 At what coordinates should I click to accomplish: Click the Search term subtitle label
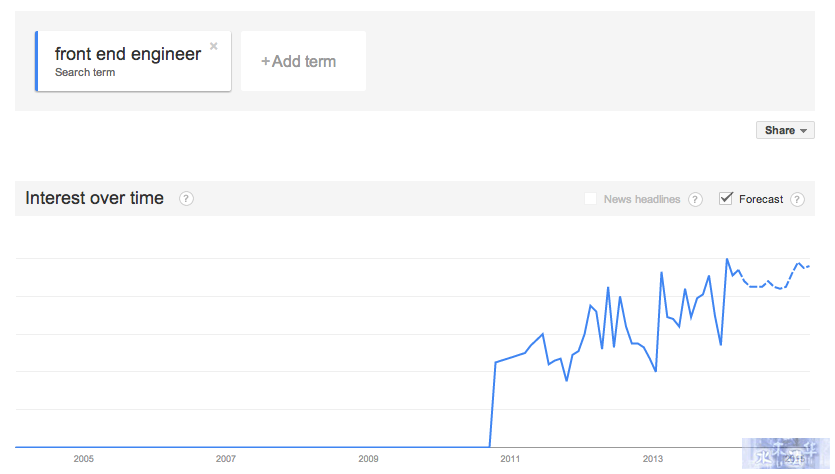(x=85, y=72)
